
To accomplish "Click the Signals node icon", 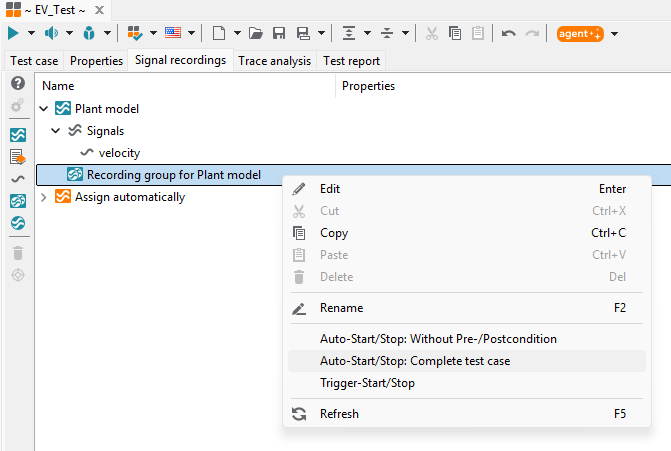I will tap(75, 130).
